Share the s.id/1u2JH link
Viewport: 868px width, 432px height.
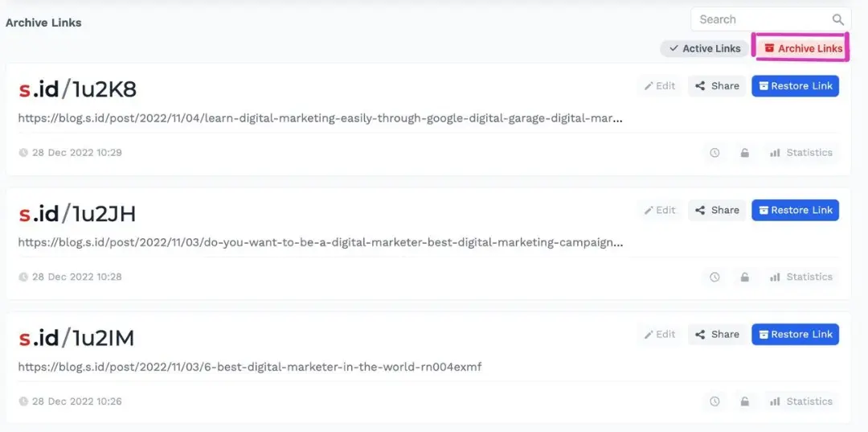[717, 210]
